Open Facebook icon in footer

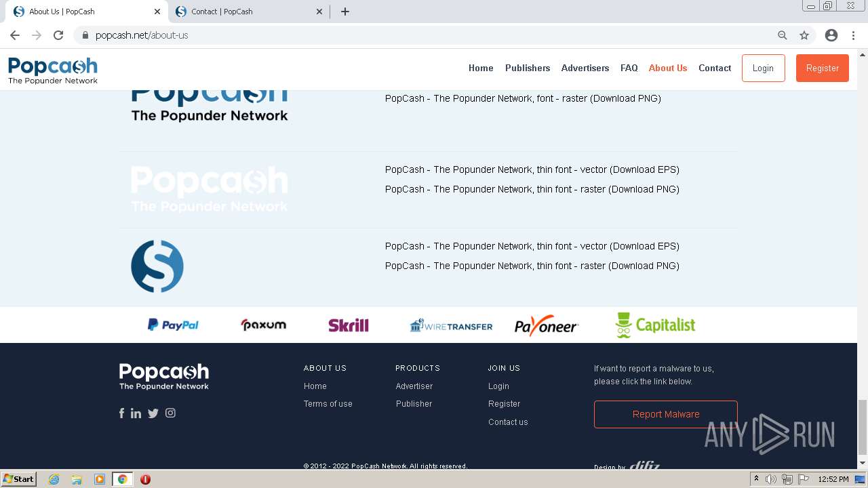click(122, 413)
